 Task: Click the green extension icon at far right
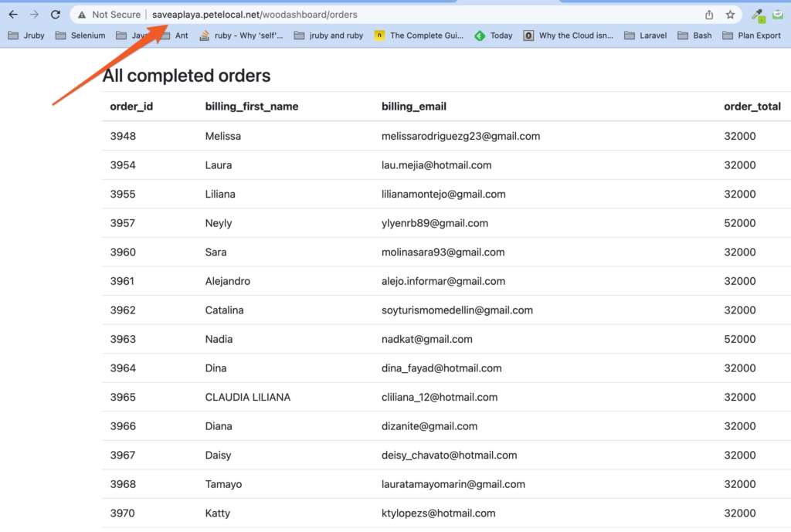pos(778,15)
